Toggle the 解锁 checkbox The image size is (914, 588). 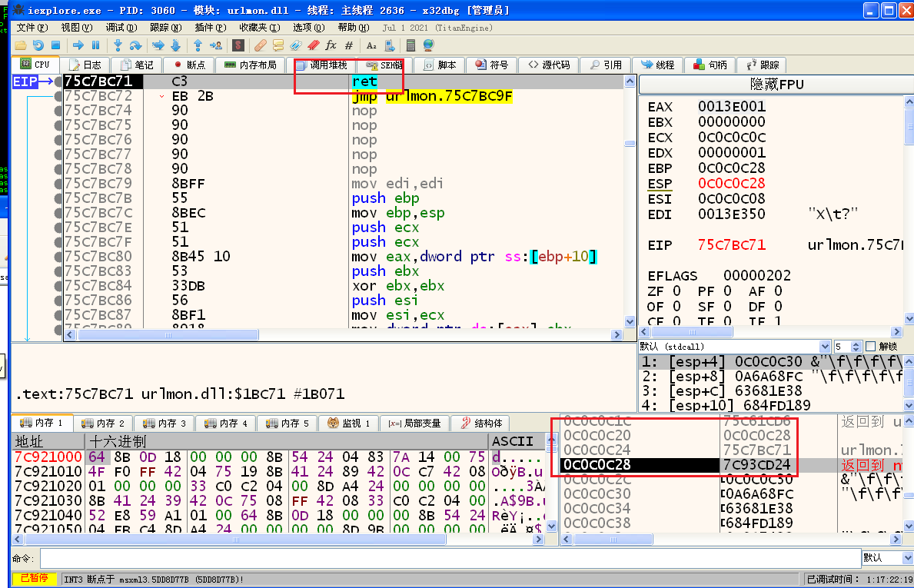871,347
